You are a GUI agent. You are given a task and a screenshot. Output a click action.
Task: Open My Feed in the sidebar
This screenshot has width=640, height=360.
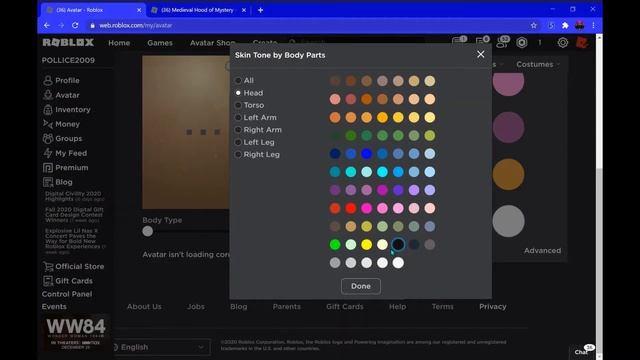[65, 153]
